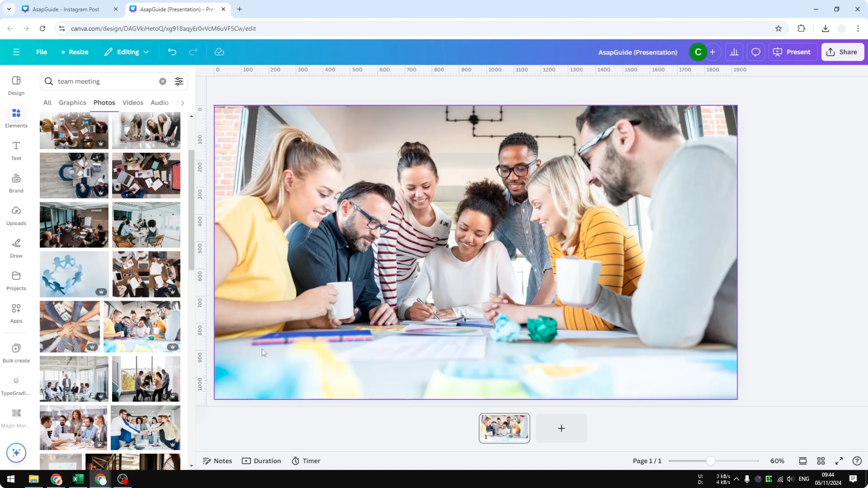Open the Uploads sidebar panel
The image size is (868, 488).
(16, 215)
